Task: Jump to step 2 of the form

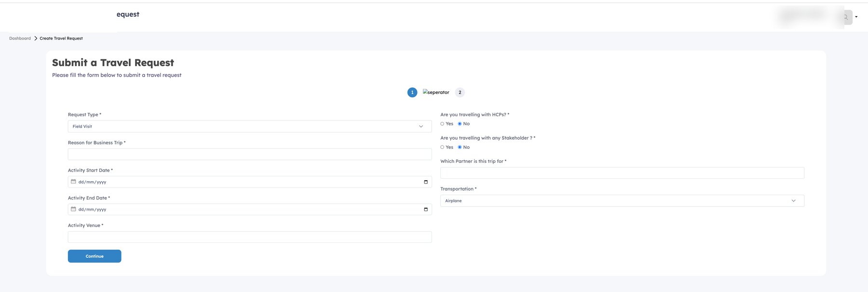Action: coord(460,93)
